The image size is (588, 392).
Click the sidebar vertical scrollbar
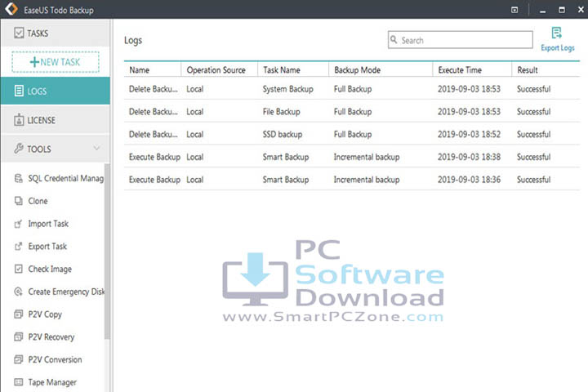(107, 252)
